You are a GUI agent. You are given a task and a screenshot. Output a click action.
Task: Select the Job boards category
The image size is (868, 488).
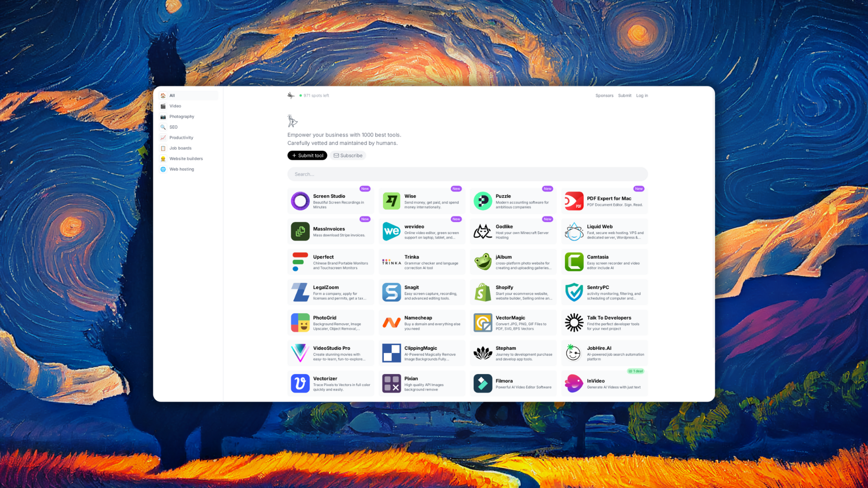point(189,148)
